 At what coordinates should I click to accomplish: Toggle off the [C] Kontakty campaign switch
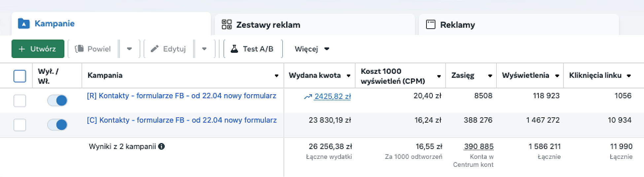click(x=57, y=125)
